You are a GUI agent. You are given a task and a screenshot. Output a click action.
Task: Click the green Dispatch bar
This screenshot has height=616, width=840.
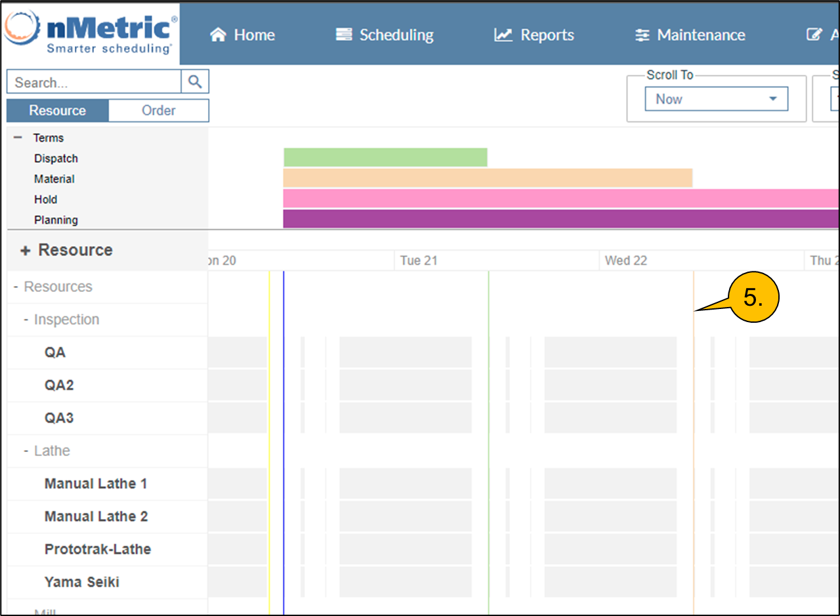[385, 157]
